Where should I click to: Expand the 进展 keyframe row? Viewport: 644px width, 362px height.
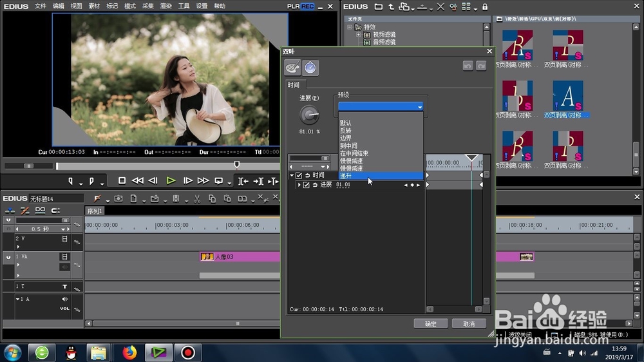point(299,185)
